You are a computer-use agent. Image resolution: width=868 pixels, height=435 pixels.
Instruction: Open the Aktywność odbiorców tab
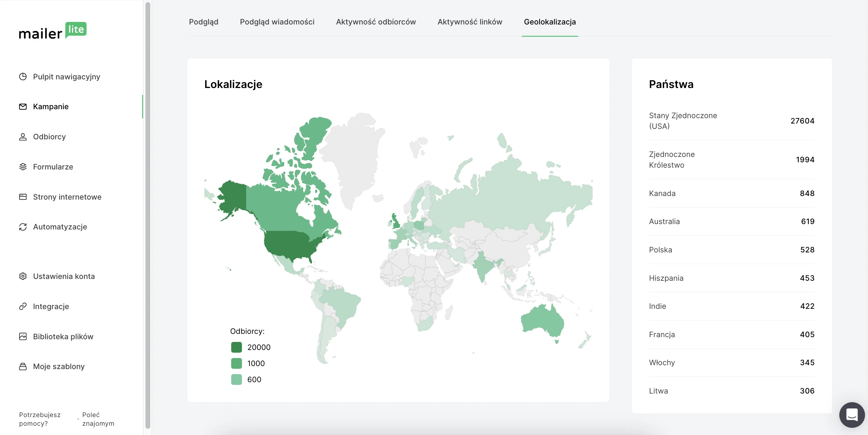pyautogui.click(x=376, y=22)
